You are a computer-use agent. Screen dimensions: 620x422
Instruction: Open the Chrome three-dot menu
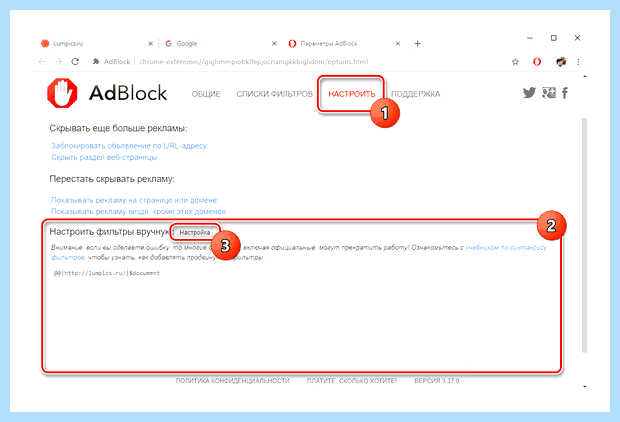(578, 62)
